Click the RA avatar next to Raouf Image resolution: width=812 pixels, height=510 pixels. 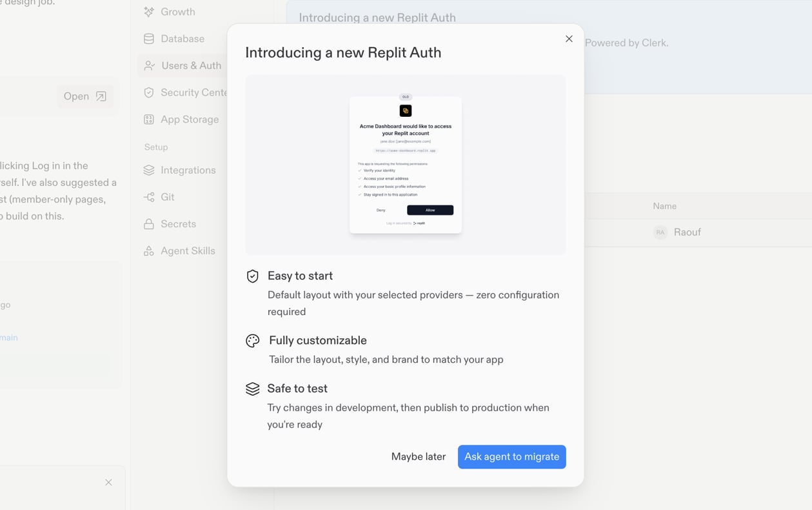tap(660, 232)
